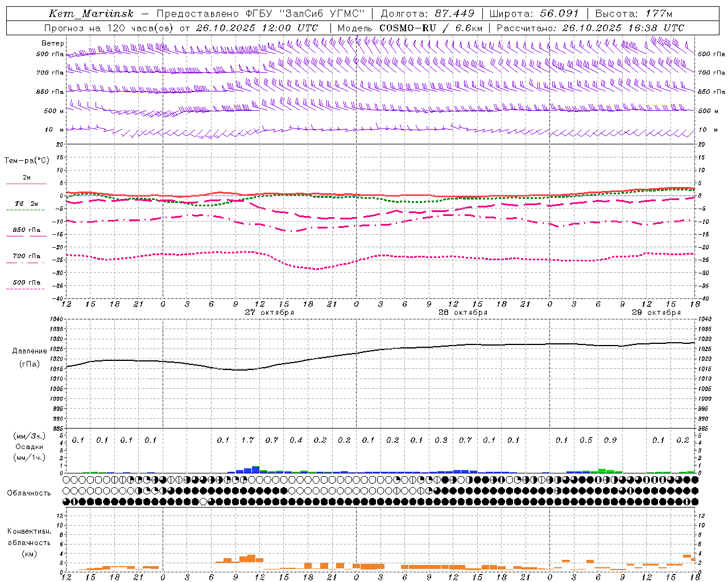Click the '(мм/1ч.)' precipitation unit label
Image resolution: width=728 pixels, height=582 pixels.
point(30,458)
